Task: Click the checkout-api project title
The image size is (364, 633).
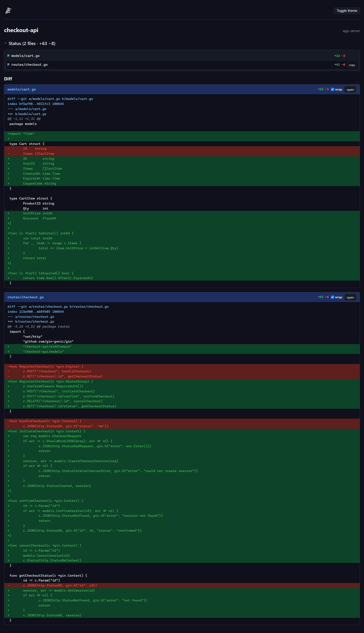Action: pos(21,30)
